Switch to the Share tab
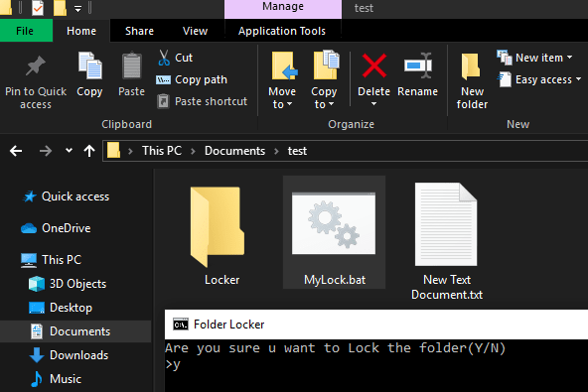Viewport: 588px width, 392px height. click(139, 31)
